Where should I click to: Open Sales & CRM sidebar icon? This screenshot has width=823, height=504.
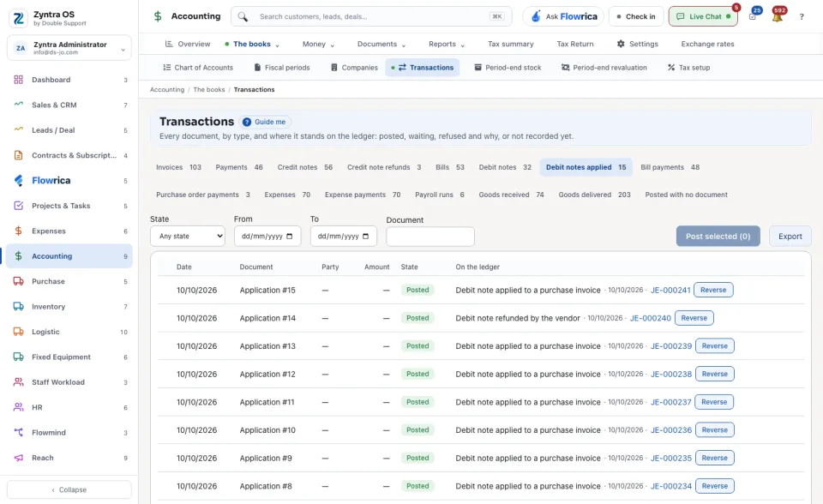click(18, 105)
